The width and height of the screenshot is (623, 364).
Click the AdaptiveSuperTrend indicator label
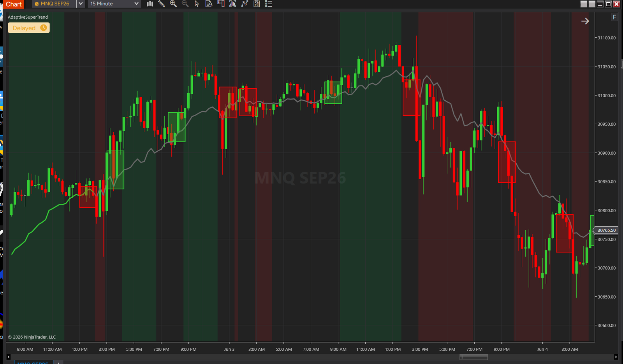(28, 17)
